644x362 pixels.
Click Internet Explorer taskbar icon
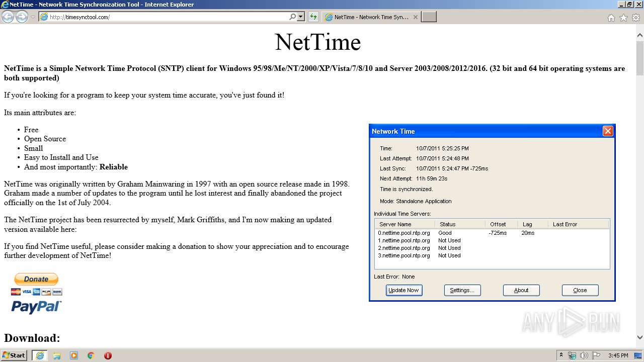(40, 355)
